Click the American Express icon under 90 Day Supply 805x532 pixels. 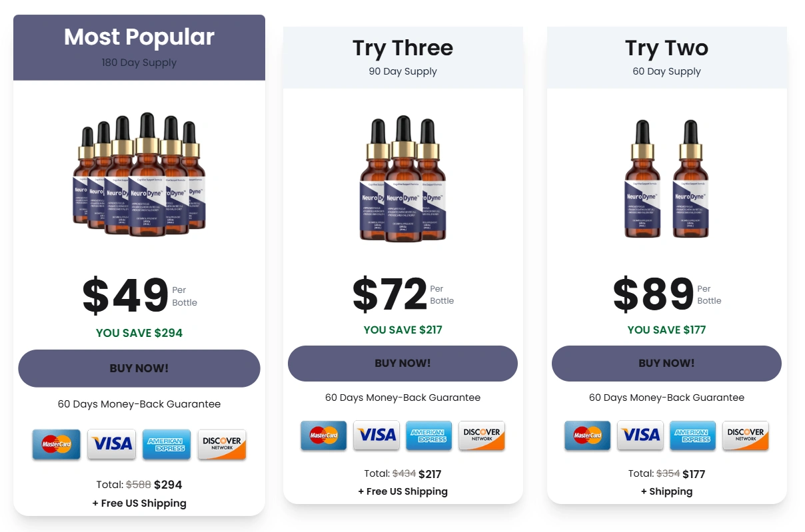[428, 435]
